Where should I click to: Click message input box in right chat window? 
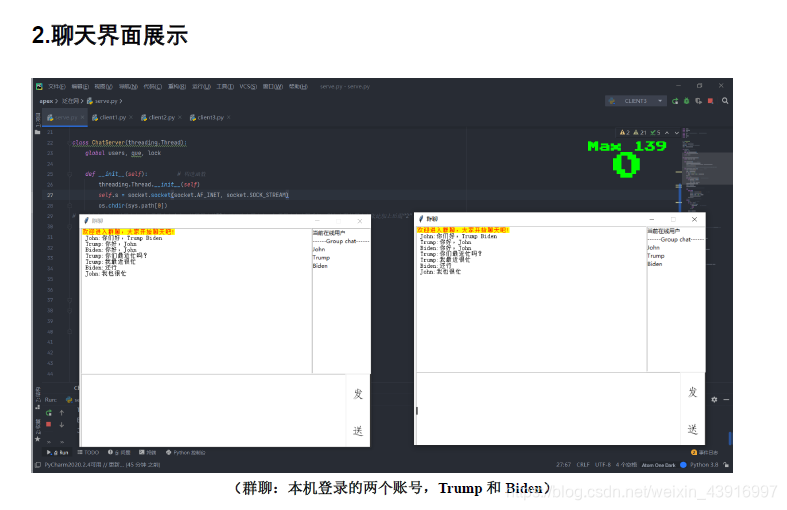(x=548, y=409)
